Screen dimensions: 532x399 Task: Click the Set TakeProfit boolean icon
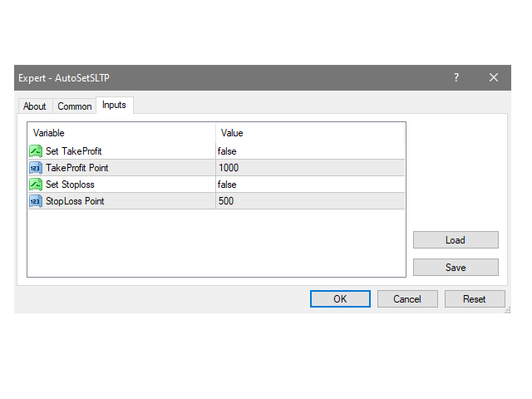point(36,151)
